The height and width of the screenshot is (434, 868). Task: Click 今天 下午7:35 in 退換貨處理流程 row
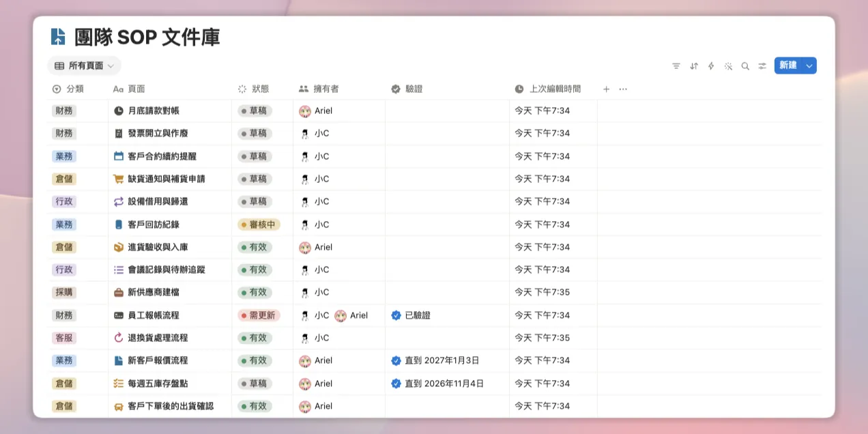542,338
